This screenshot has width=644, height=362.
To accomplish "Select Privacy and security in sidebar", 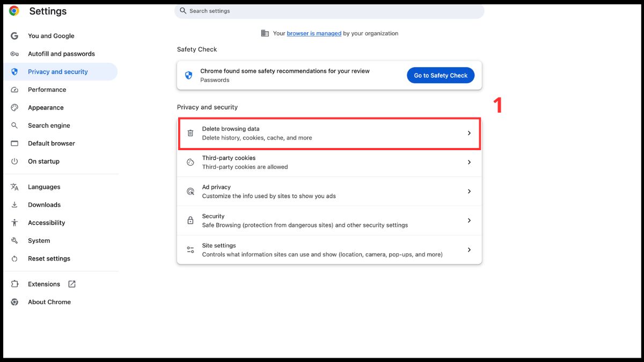I will pyautogui.click(x=60, y=72).
